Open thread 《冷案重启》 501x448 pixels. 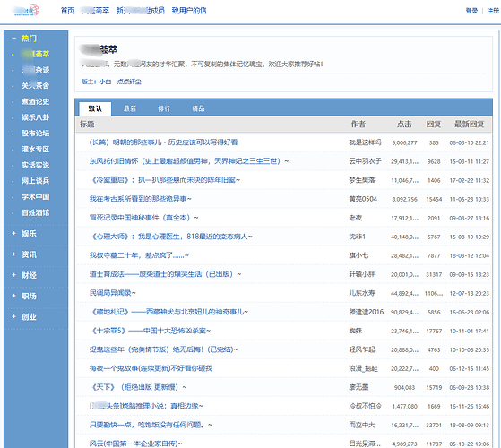click(x=165, y=180)
